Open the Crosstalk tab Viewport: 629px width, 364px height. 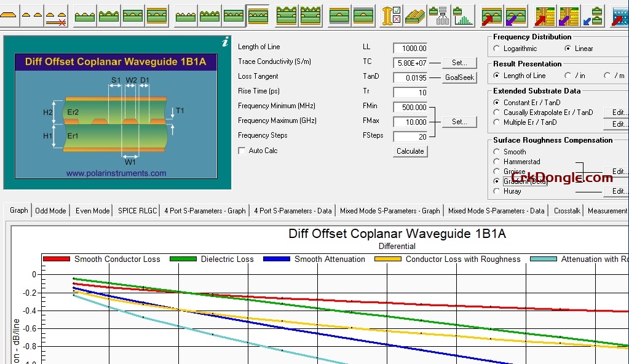(x=566, y=210)
